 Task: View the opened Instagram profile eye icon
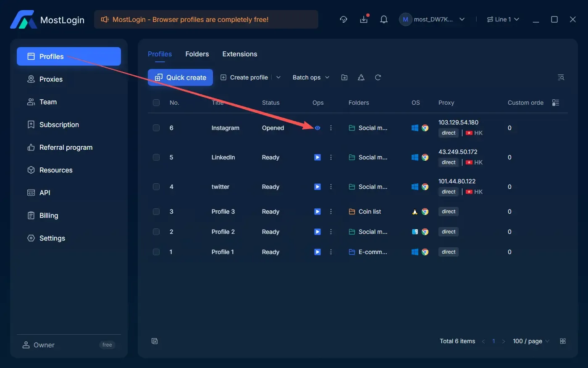tap(318, 128)
